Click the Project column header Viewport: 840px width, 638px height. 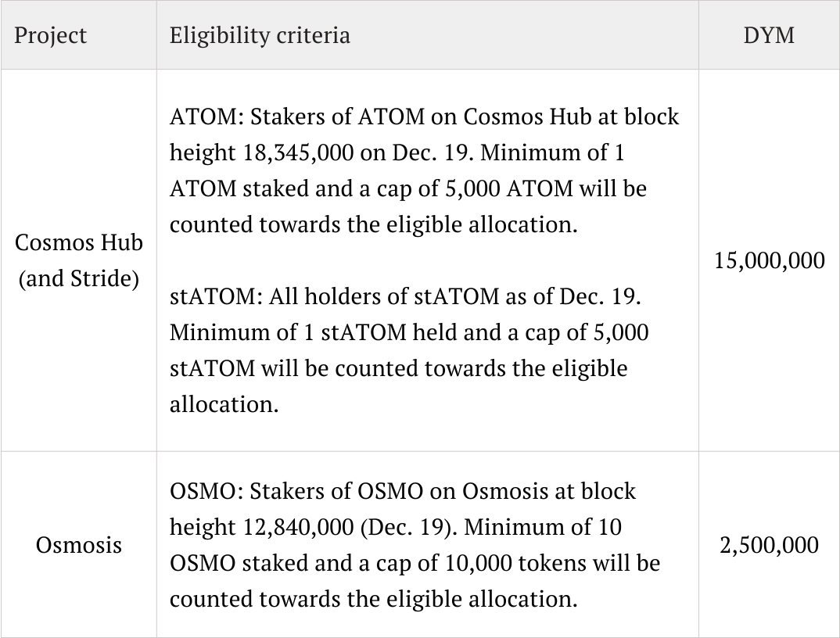coord(50,35)
